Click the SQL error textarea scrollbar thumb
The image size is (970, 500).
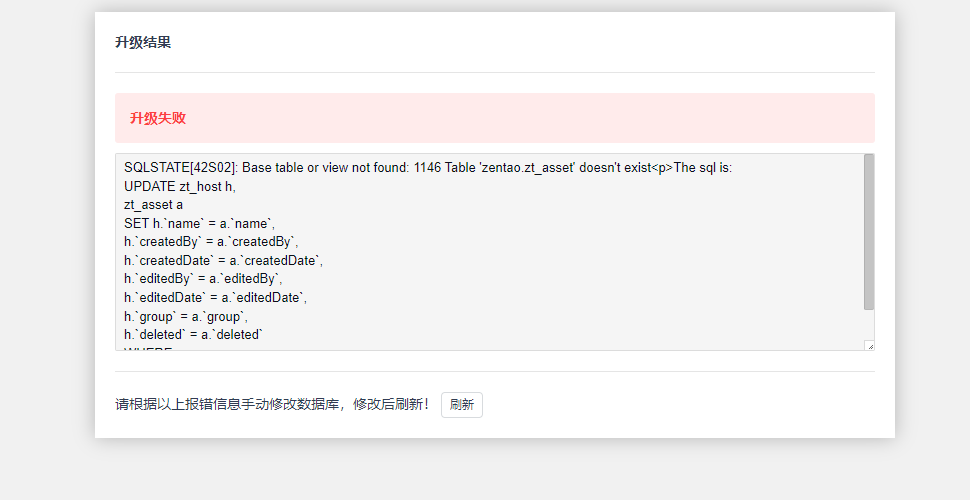coord(869,230)
